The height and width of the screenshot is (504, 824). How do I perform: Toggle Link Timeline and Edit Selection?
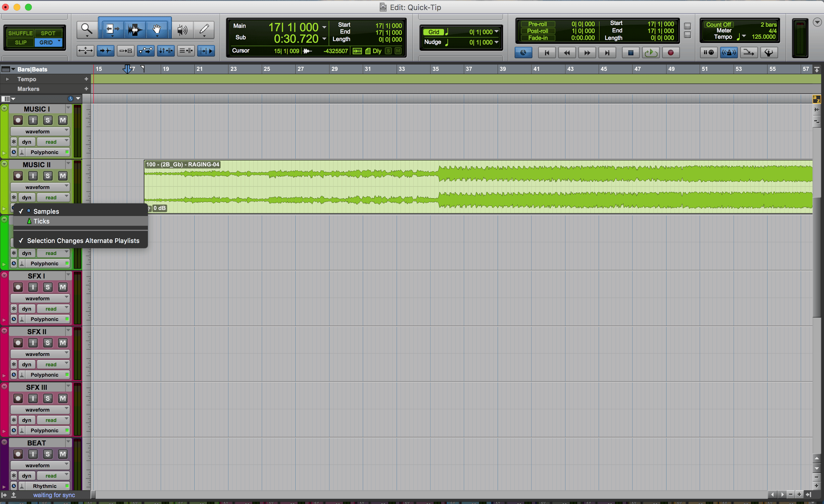(166, 51)
